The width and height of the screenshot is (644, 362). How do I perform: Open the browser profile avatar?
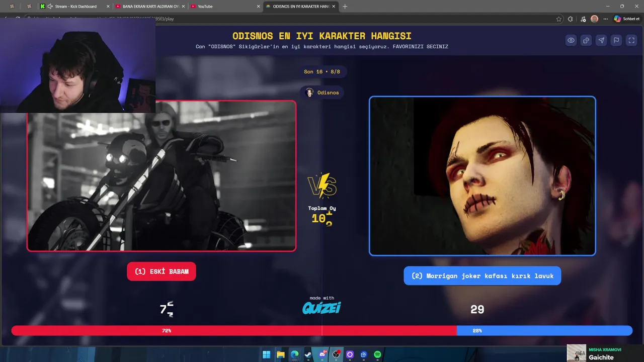(x=594, y=19)
